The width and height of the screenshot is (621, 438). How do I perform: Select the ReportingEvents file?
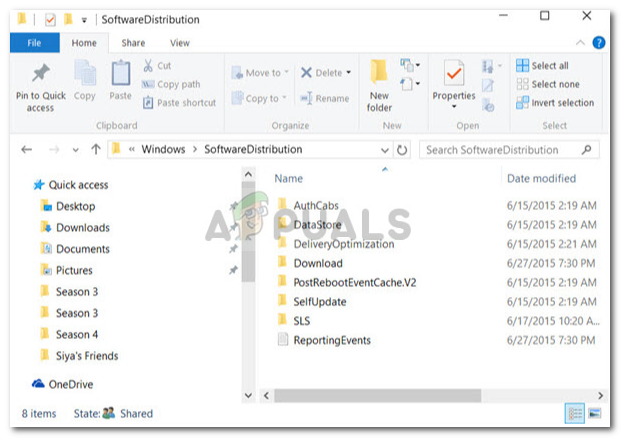point(332,340)
